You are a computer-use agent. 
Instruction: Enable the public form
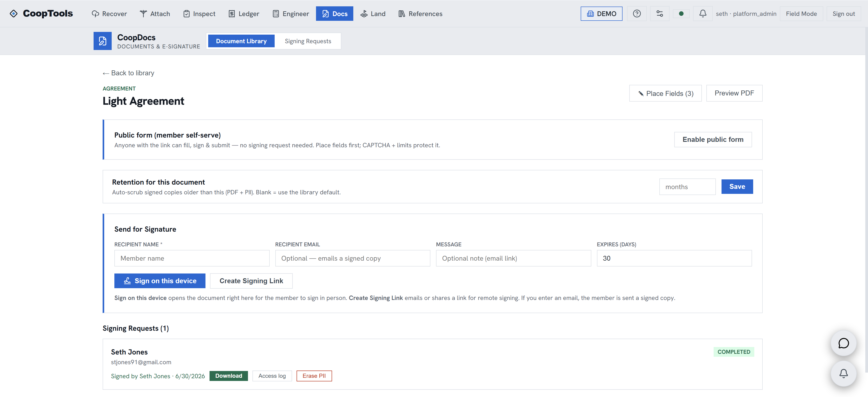tap(713, 140)
